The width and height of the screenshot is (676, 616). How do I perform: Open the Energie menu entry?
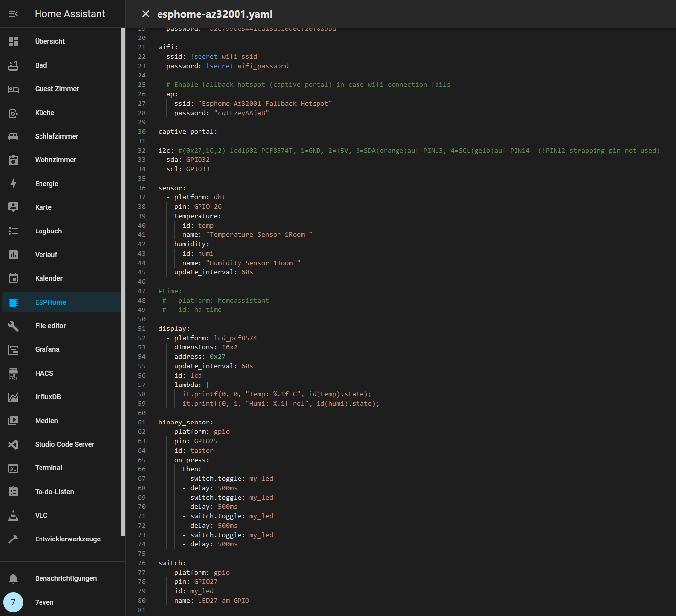62,184
